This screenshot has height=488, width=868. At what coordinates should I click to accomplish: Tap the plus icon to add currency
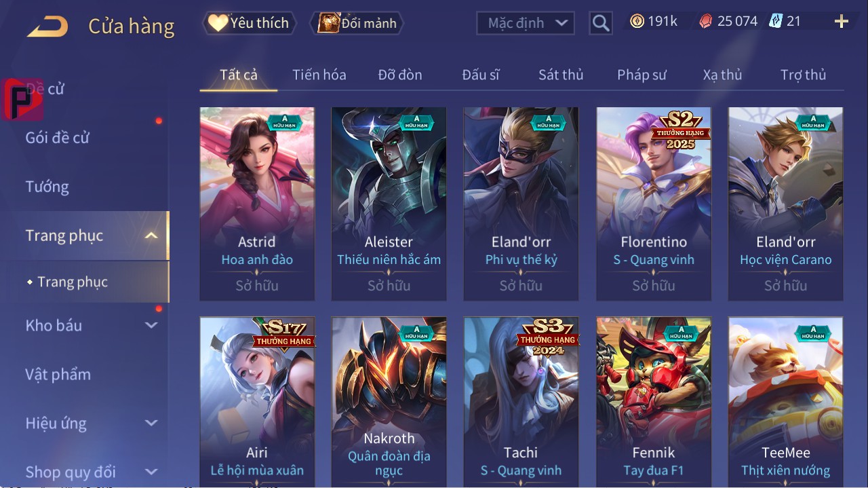[842, 22]
